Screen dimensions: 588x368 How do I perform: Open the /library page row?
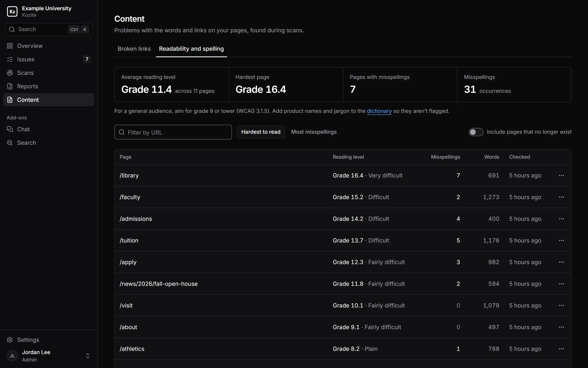coord(343,175)
